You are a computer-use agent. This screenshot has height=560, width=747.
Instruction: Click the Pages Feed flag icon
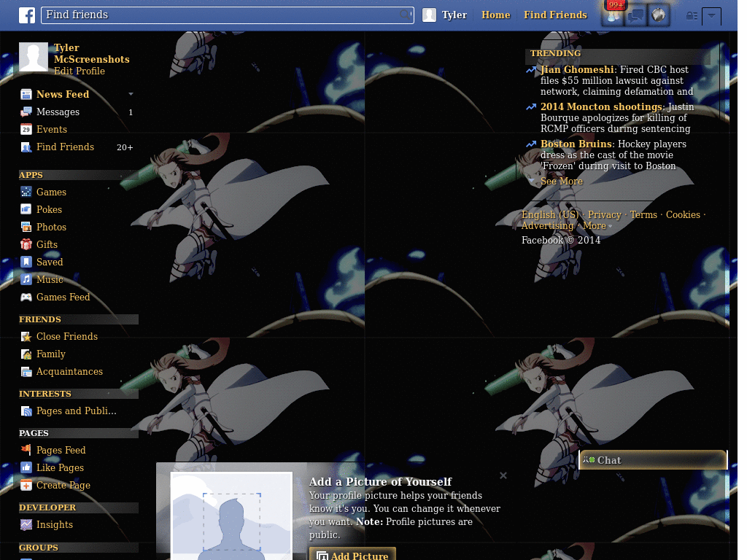[26, 450]
